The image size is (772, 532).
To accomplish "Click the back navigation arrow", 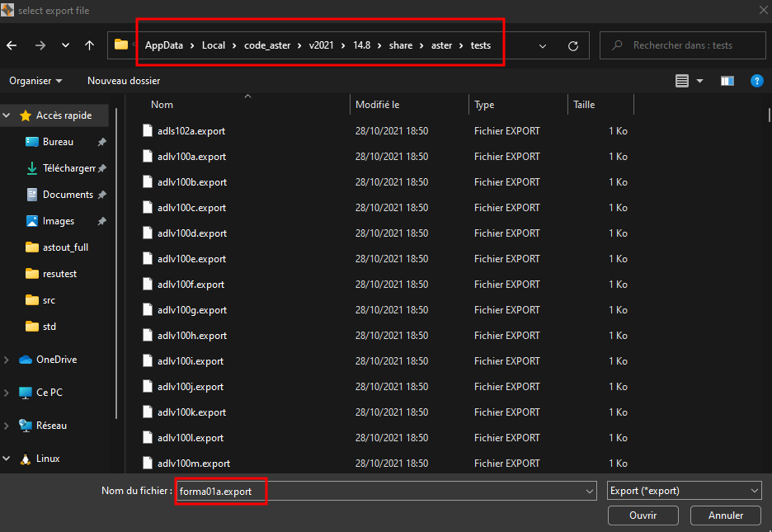I will coord(12,45).
